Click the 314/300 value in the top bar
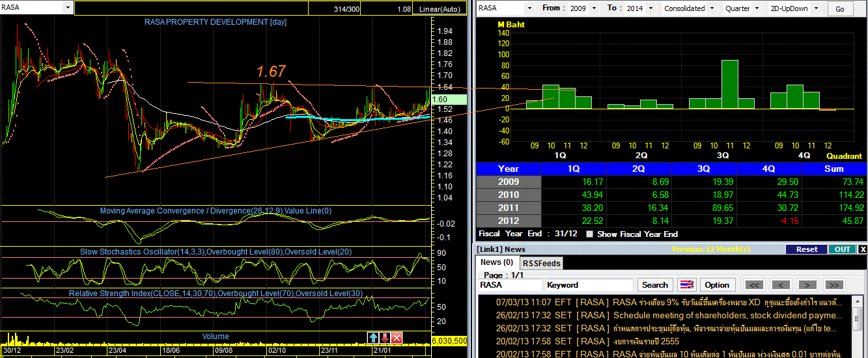Image resolution: width=868 pixels, height=358 pixels. tap(346, 9)
